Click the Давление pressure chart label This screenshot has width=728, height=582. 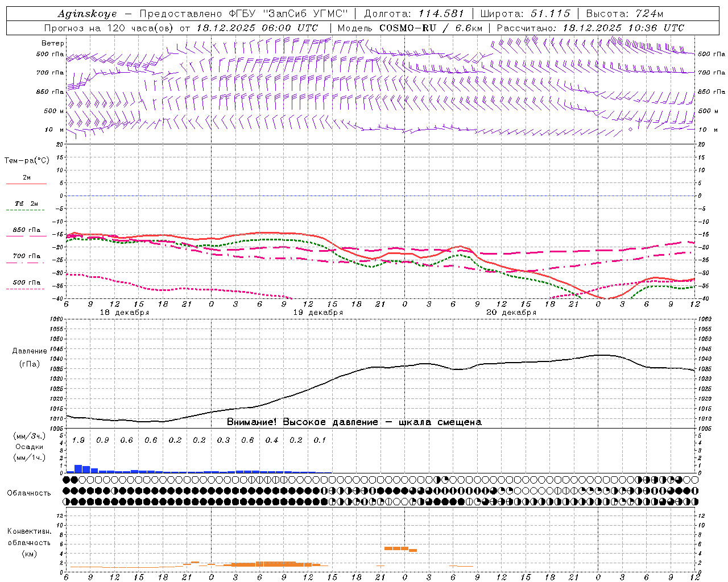point(30,351)
